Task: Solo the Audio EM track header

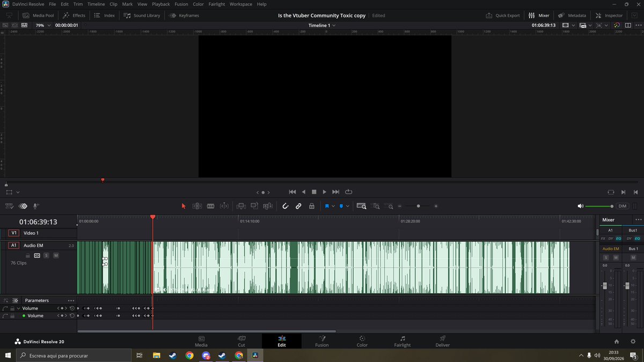Action: click(x=46, y=255)
